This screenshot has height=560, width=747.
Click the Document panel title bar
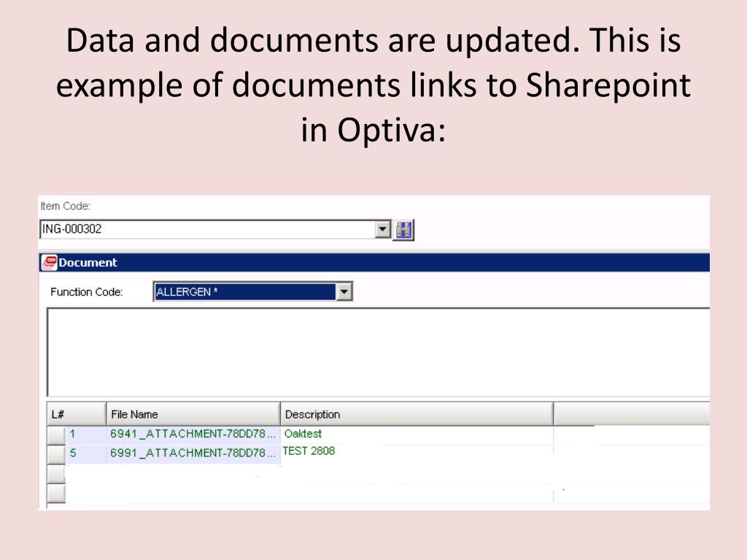374,262
